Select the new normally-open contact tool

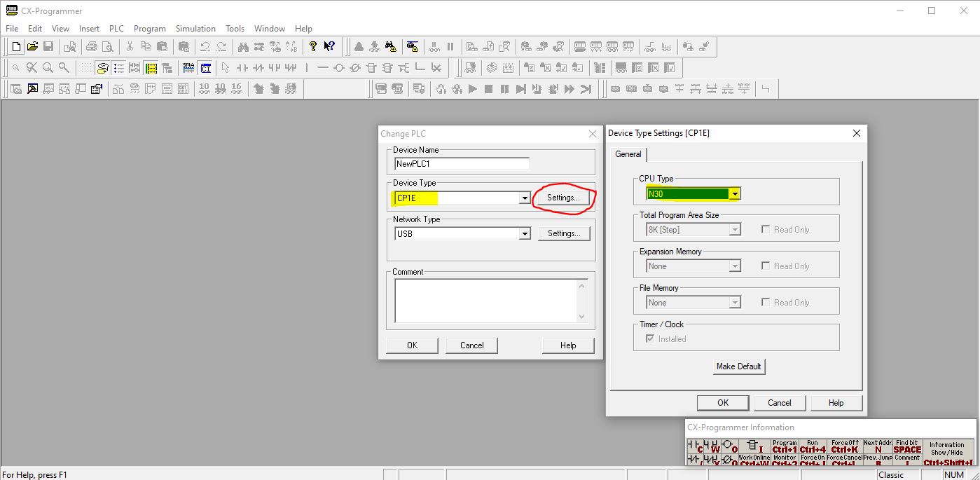[242, 68]
